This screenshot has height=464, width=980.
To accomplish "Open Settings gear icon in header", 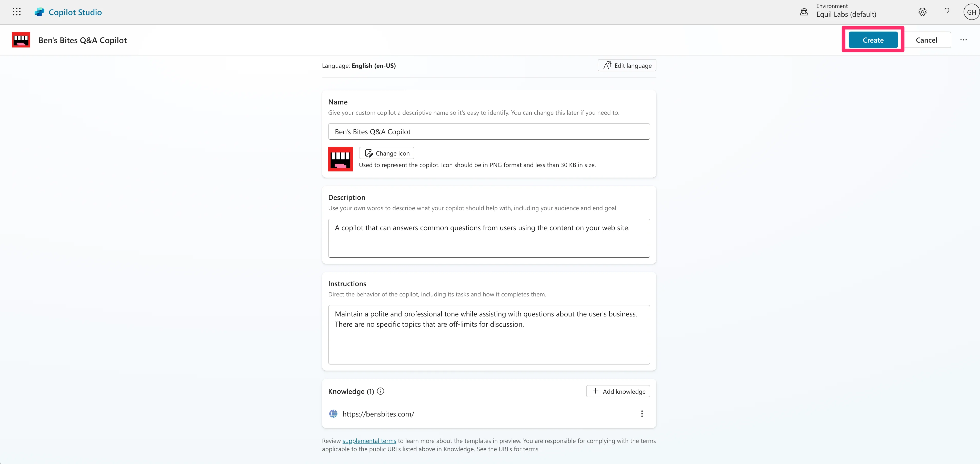I will 922,12.
